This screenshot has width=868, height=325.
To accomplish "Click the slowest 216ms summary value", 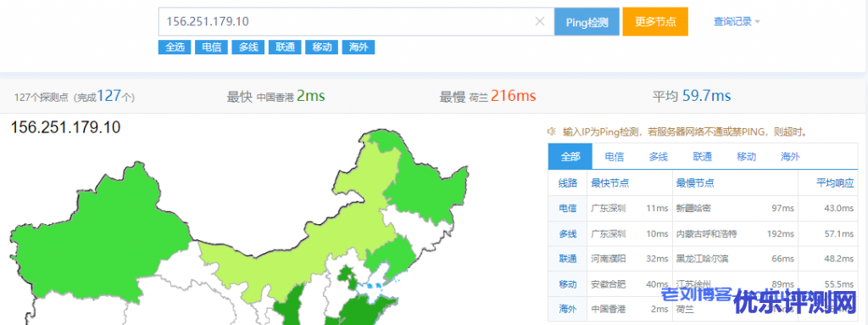I will tap(513, 97).
